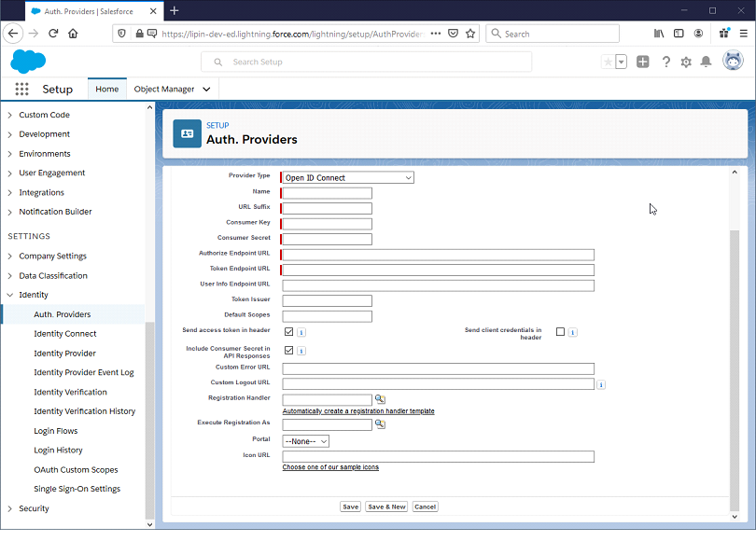This screenshot has width=756, height=541.
Task: Open the Provider Type dropdown
Action: pos(346,177)
